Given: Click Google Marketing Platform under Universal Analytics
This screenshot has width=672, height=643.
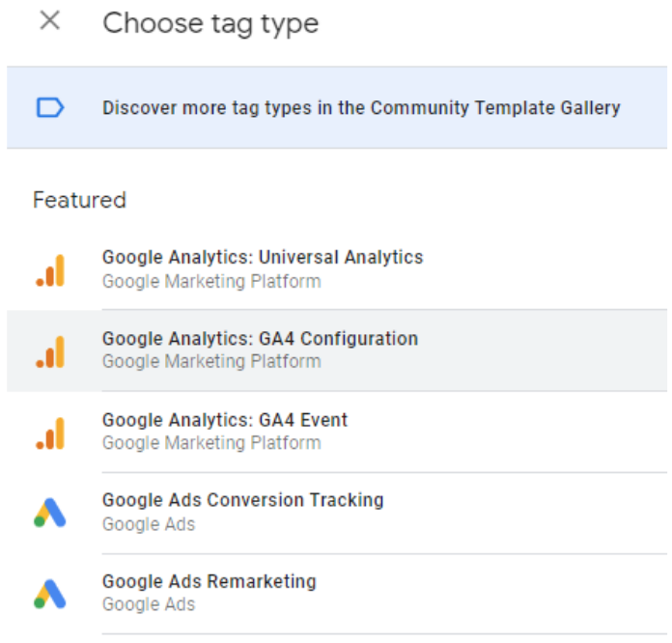Looking at the screenshot, I should click(x=211, y=282).
